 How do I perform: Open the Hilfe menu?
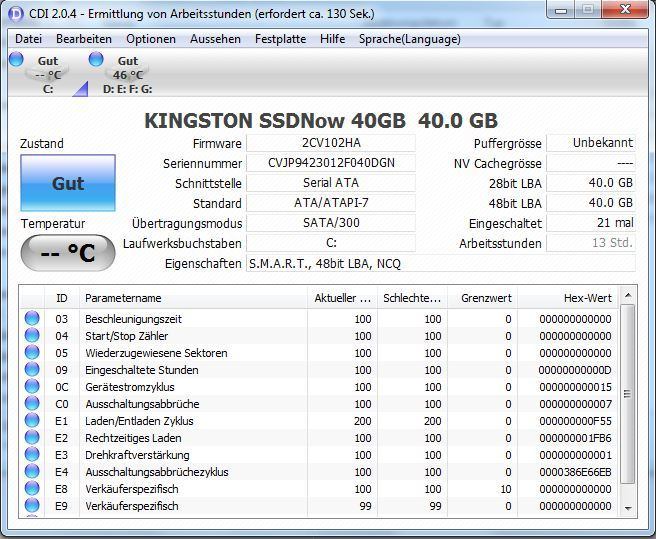(x=333, y=39)
